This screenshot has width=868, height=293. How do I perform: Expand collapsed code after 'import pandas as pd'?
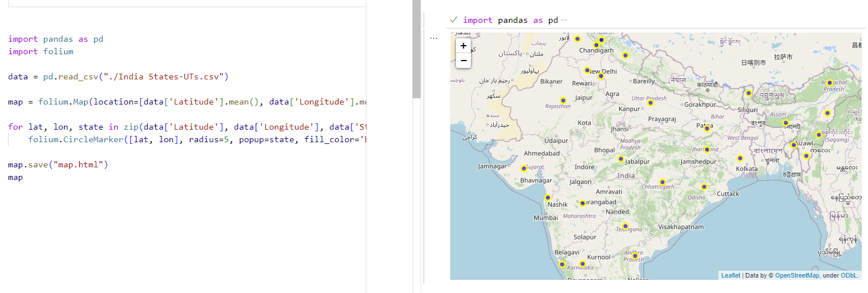click(564, 20)
